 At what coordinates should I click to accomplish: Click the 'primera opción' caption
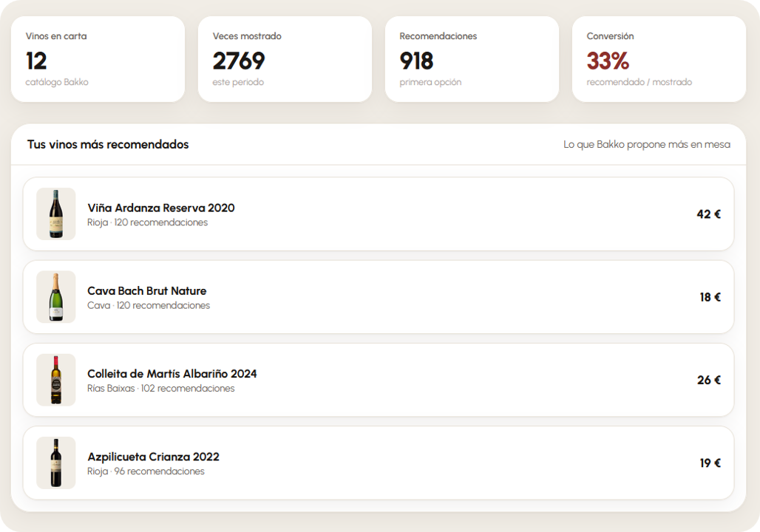coord(430,82)
